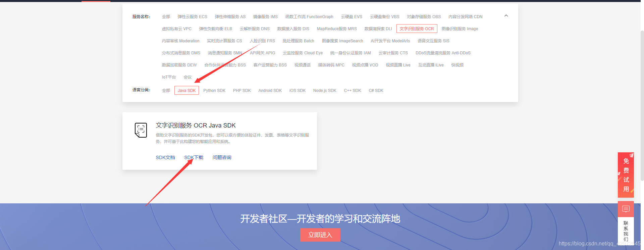Filter by 镜像服务 IMS
The width and height of the screenshot is (644, 250).
265,17
